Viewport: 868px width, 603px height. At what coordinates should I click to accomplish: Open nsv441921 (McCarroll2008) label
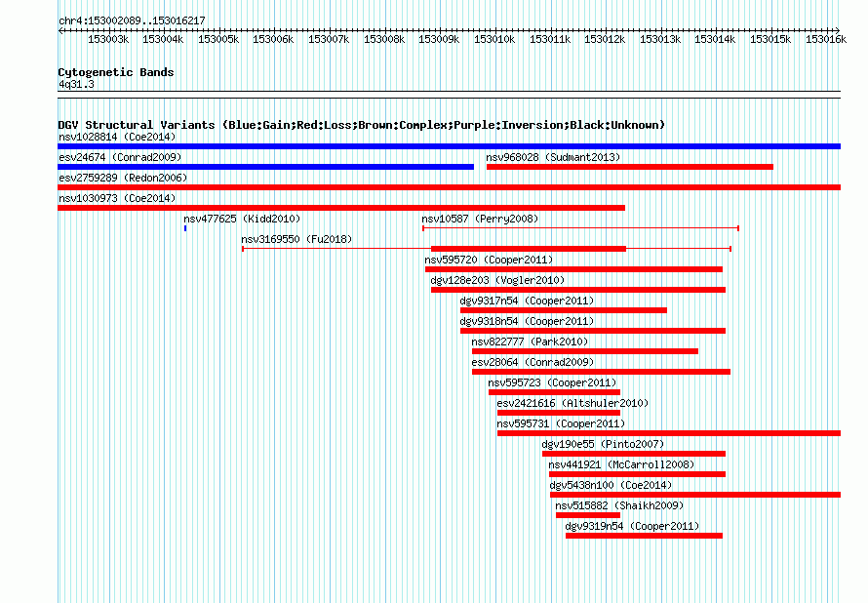point(621,464)
